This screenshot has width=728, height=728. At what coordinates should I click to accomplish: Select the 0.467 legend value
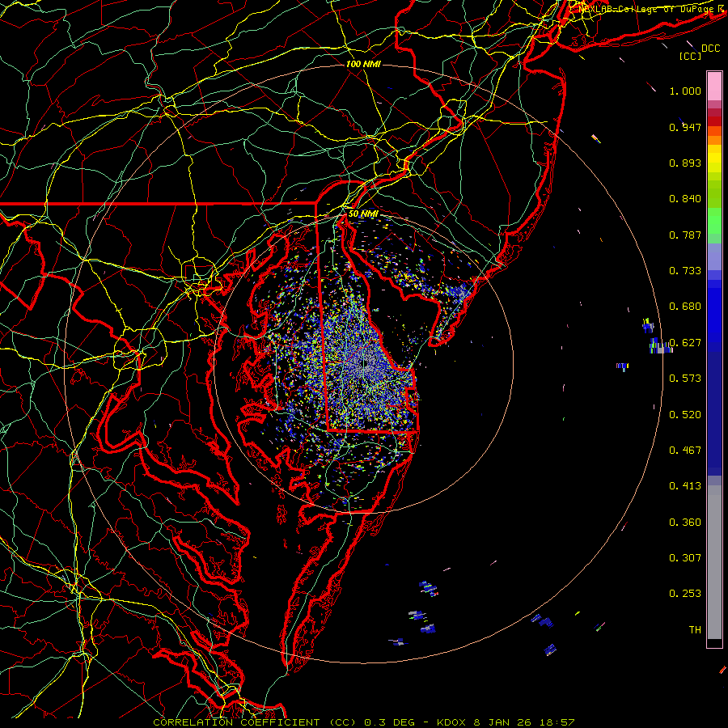click(x=685, y=451)
